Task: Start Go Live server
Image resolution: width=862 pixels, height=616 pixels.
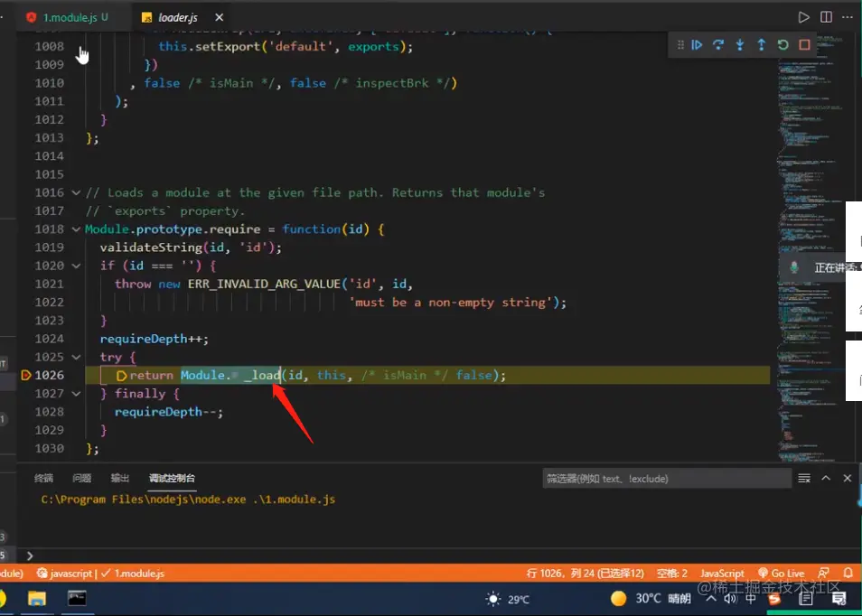Action: point(782,574)
